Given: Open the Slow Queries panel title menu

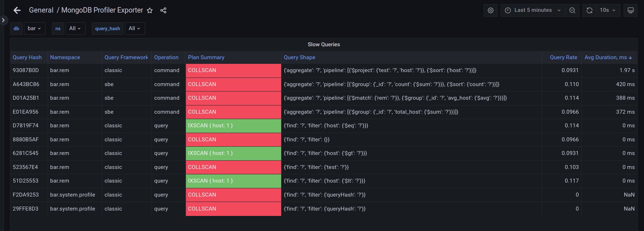Looking at the screenshot, I should pyautogui.click(x=324, y=44).
